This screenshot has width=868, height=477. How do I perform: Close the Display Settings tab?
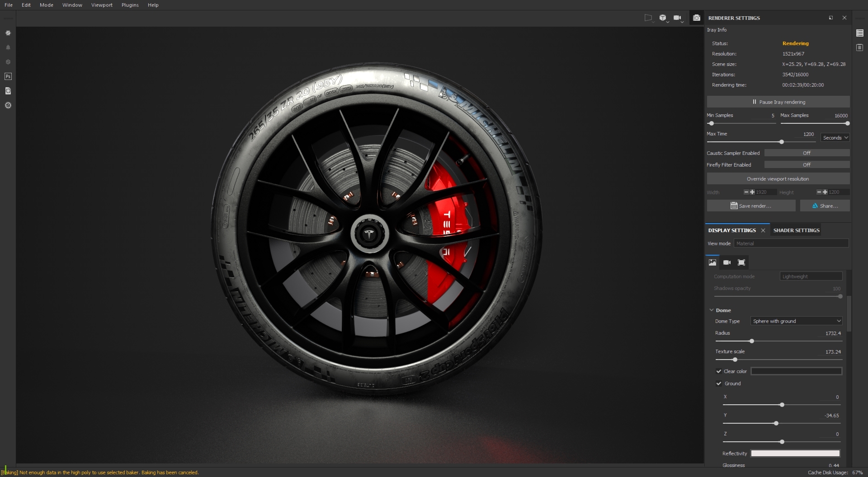click(x=763, y=230)
